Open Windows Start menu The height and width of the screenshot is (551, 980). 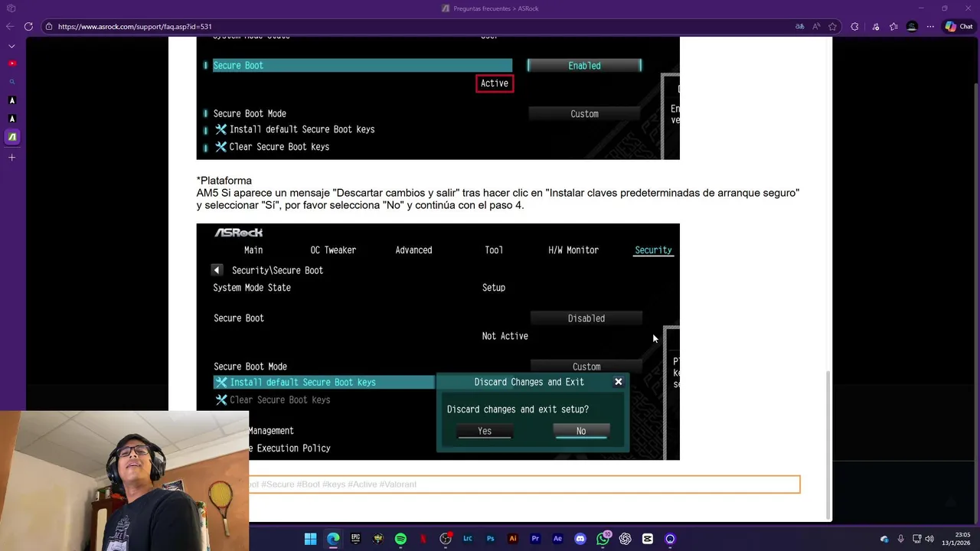[x=310, y=539]
